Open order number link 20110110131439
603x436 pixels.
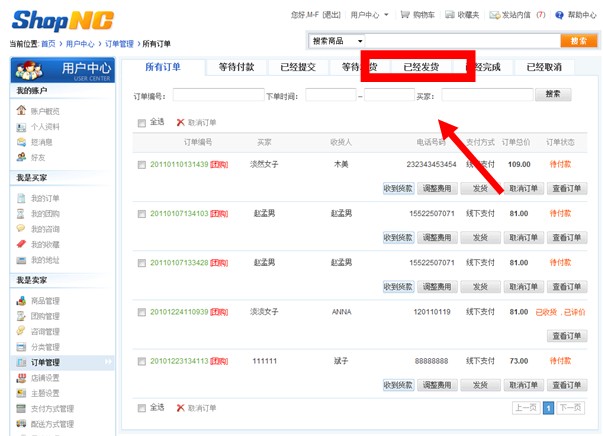point(179,165)
